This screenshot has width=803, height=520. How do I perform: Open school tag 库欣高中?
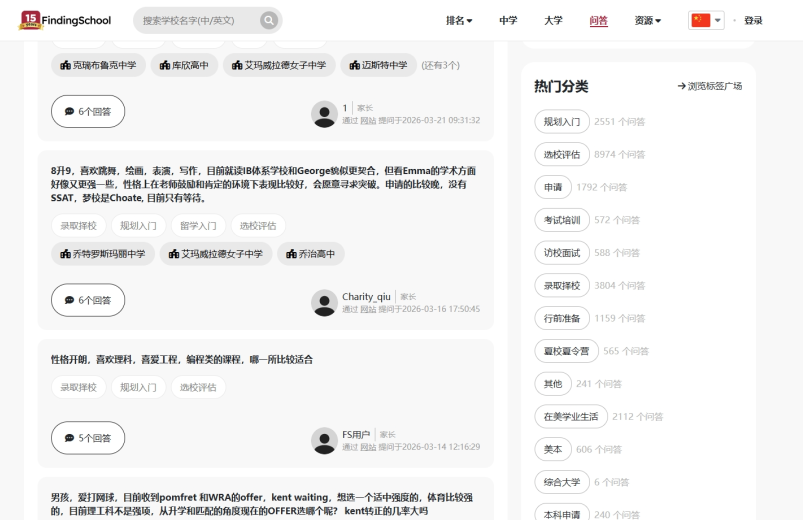(184, 65)
